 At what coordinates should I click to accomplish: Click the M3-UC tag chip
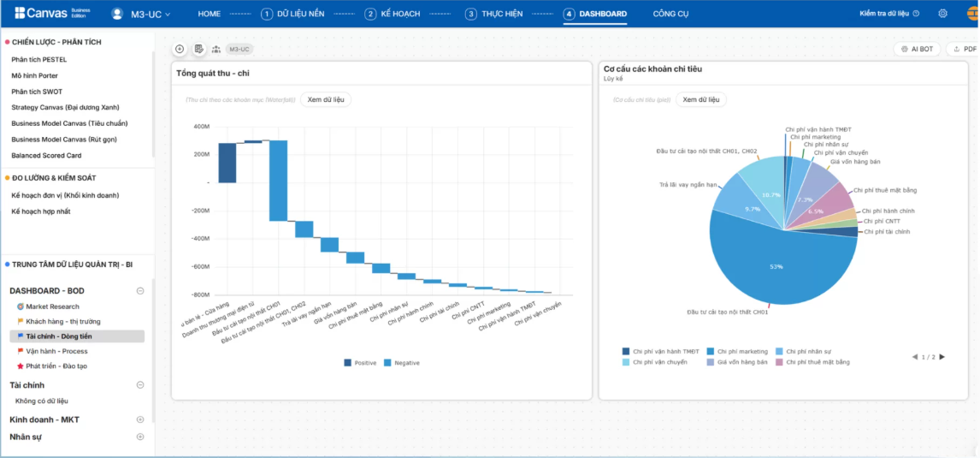(x=239, y=49)
